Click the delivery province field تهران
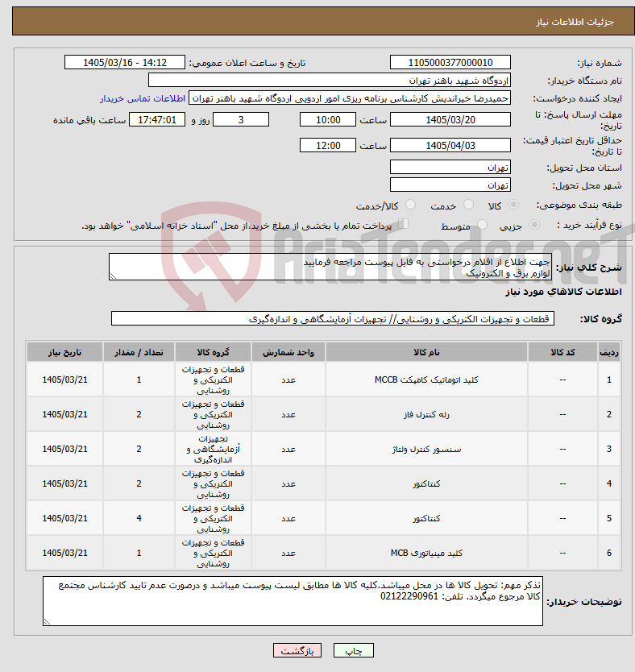635x672 pixels. coord(450,167)
